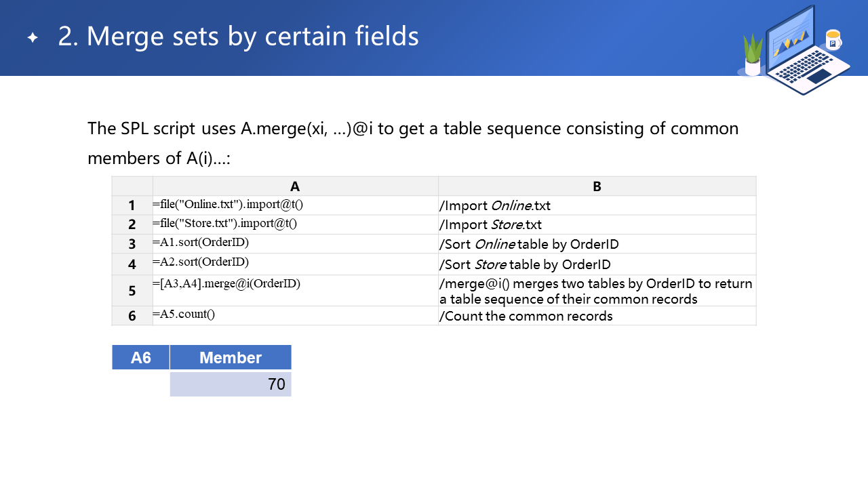Select the cell containing =A2.sort(OrderID)
Image resolution: width=868 pixels, height=488 pixels.
[295, 263]
